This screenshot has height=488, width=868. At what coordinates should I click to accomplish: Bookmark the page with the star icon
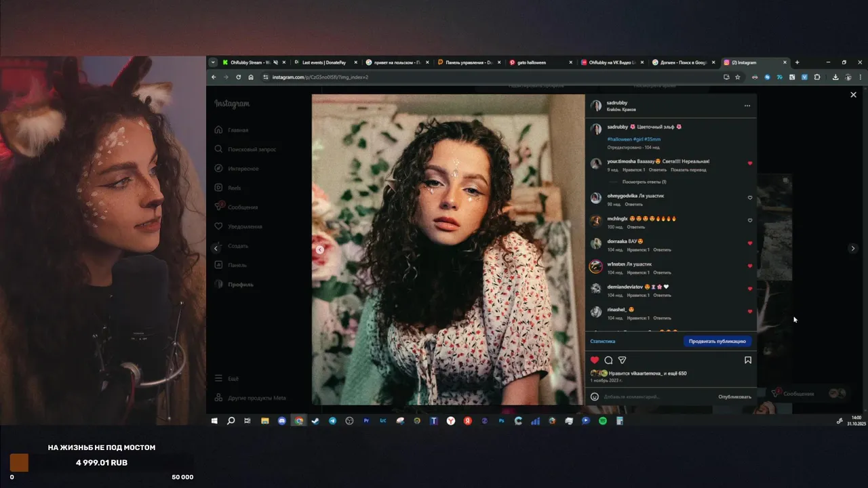coord(738,77)
